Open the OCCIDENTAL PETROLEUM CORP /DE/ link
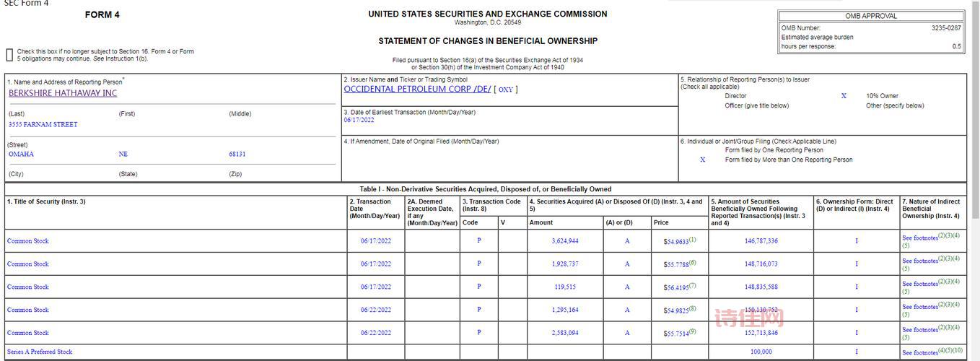 coord(417,90)
